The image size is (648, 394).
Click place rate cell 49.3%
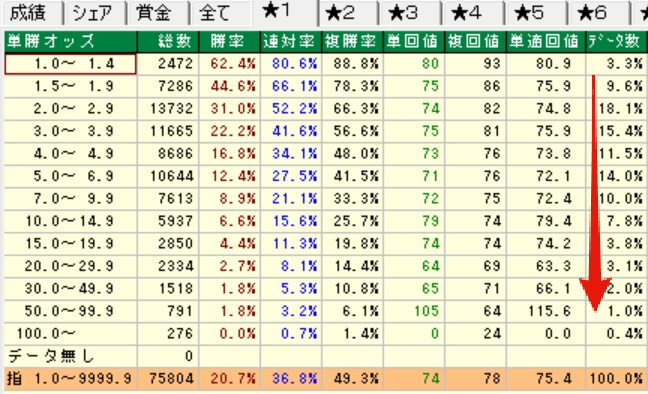(x=353, y=378)
